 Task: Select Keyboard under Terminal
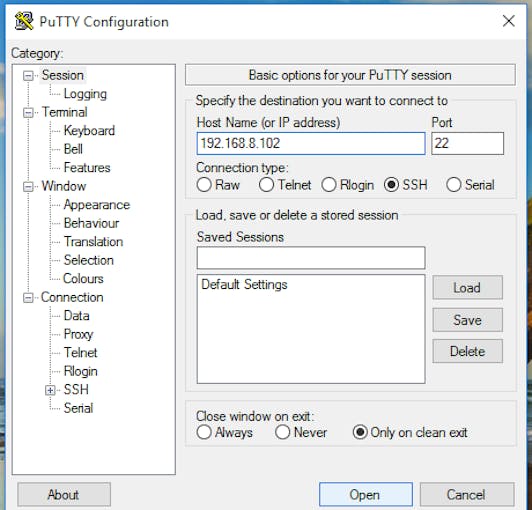click(89, 131)
